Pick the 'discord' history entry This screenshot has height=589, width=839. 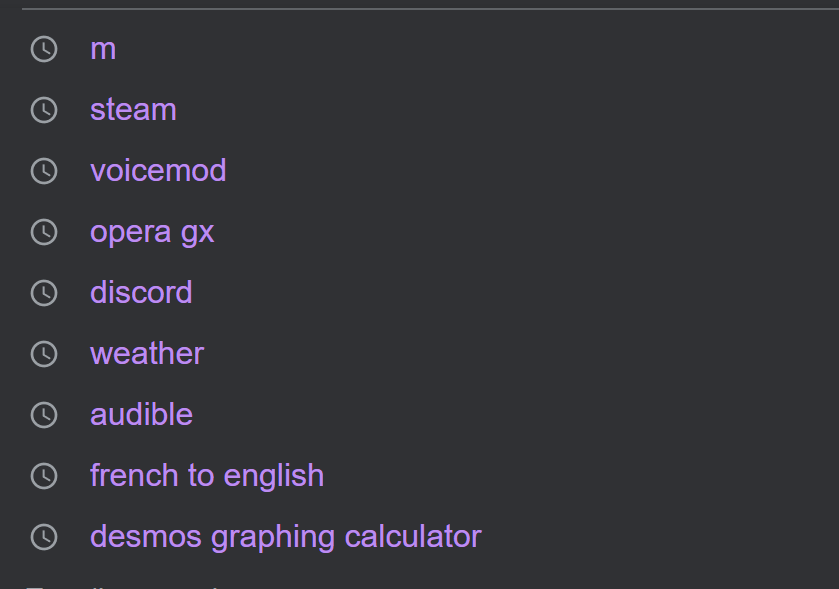click(x=141, y=293)
